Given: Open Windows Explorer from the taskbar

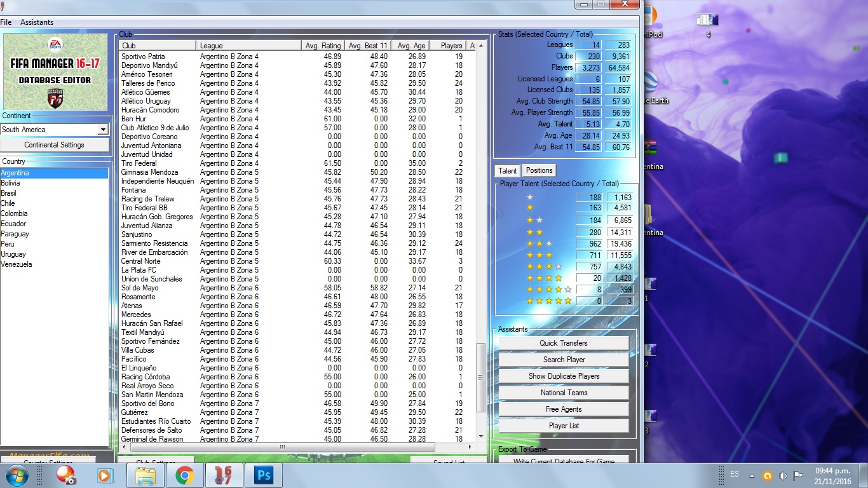Looking at the screenshot, I should tap(146, 475).
